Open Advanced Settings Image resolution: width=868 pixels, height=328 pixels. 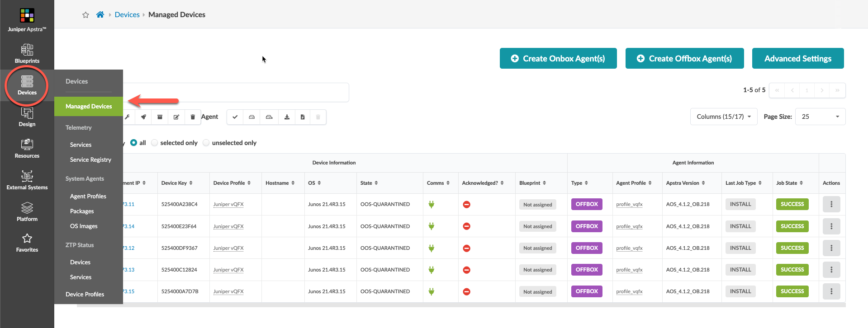coord(798,58)
